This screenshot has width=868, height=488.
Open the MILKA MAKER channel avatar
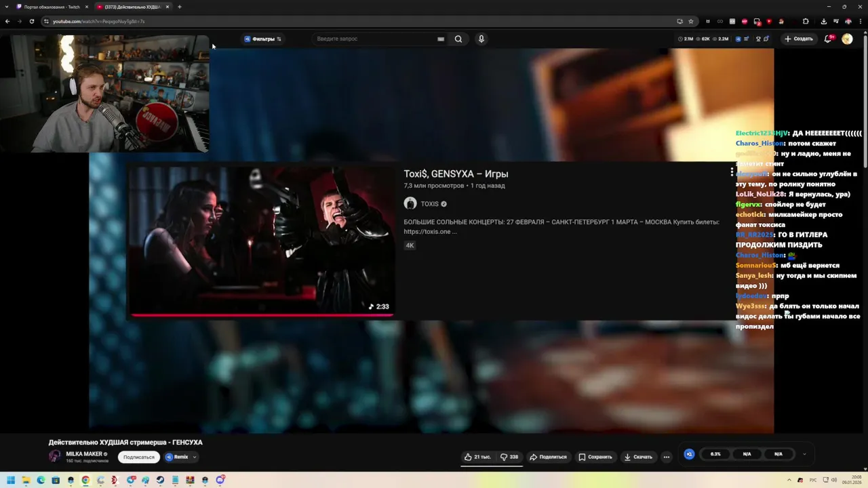pyautogui.click(x=55, y=456)
